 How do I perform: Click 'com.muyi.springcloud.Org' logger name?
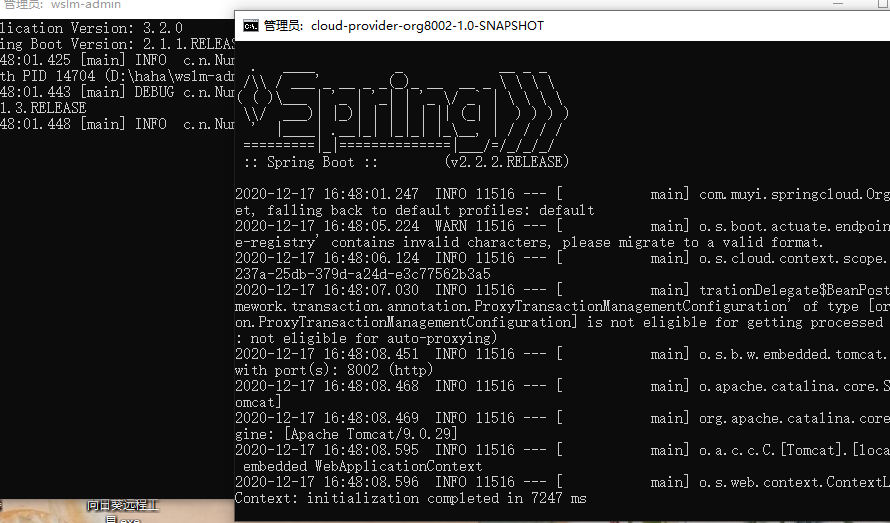[x=795, y=194]
